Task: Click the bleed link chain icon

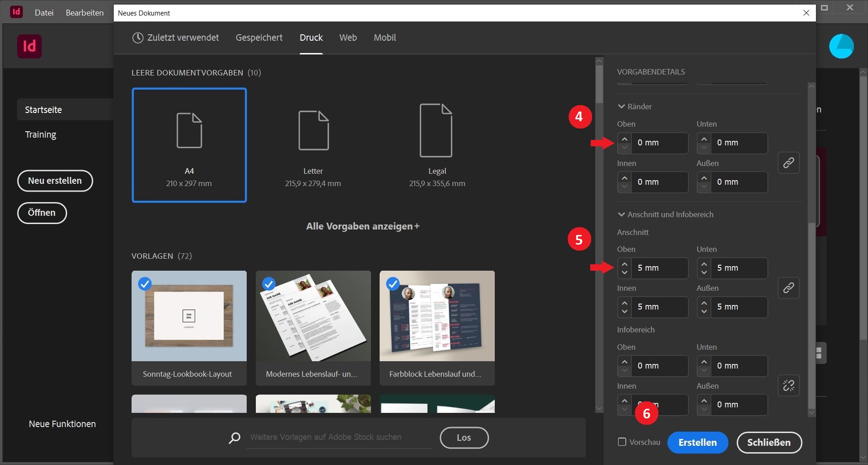Action: tap(789, 288)
